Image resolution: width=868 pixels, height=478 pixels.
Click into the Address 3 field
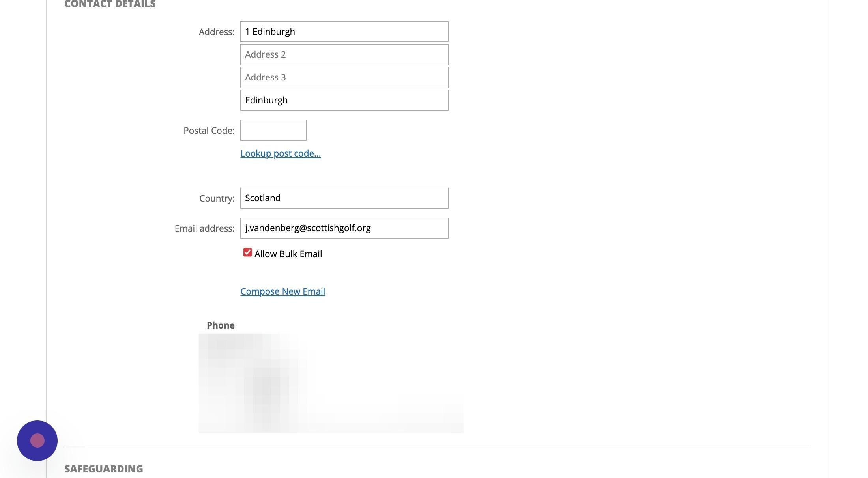point(344,77)
